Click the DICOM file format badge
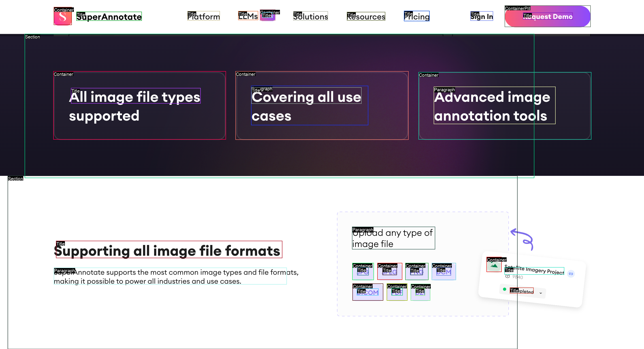This screenshot has width=644, height=349. (x=367, y=292)
